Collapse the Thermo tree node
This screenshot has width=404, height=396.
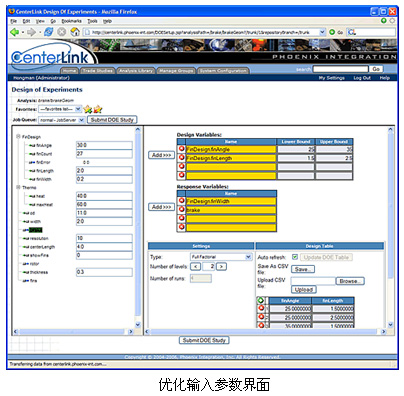(18, 187)
